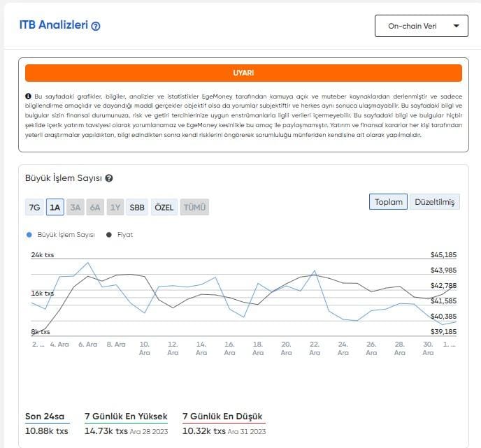
Task: Click the orange UYARI warning banner
Action: pos(243,73)
